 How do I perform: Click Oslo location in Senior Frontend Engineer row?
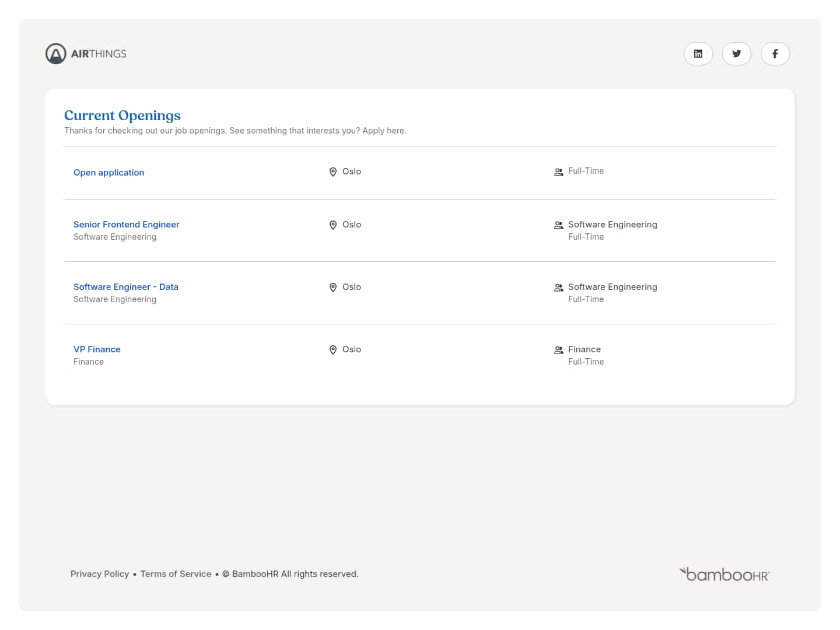[x=351, y=225]
